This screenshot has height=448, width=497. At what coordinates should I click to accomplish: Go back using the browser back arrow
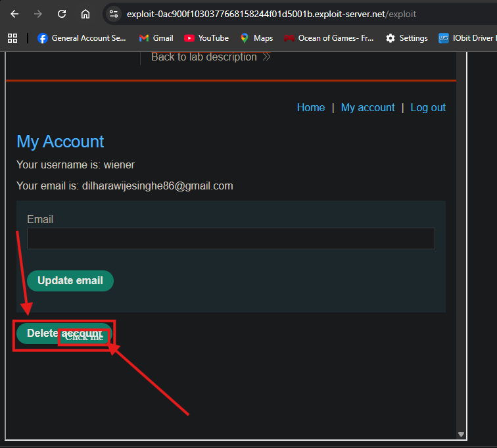pos(14,14)
